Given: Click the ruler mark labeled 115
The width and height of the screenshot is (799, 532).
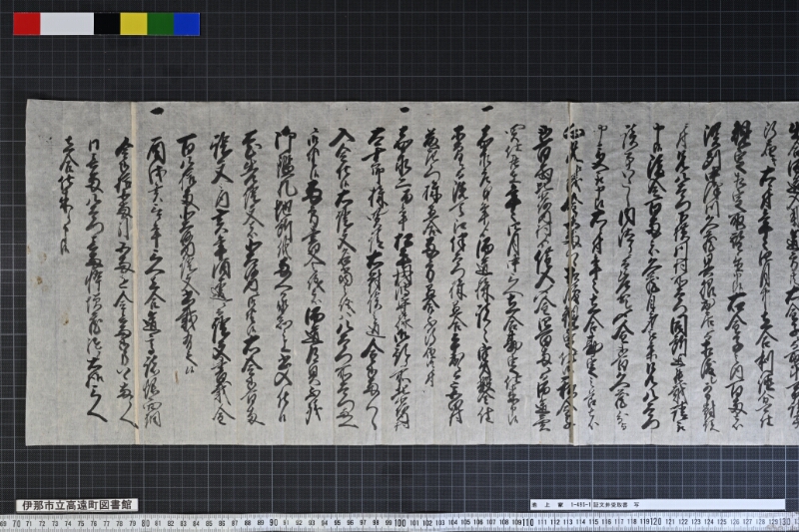Looking at the screenshot, I should coord(593,522).
